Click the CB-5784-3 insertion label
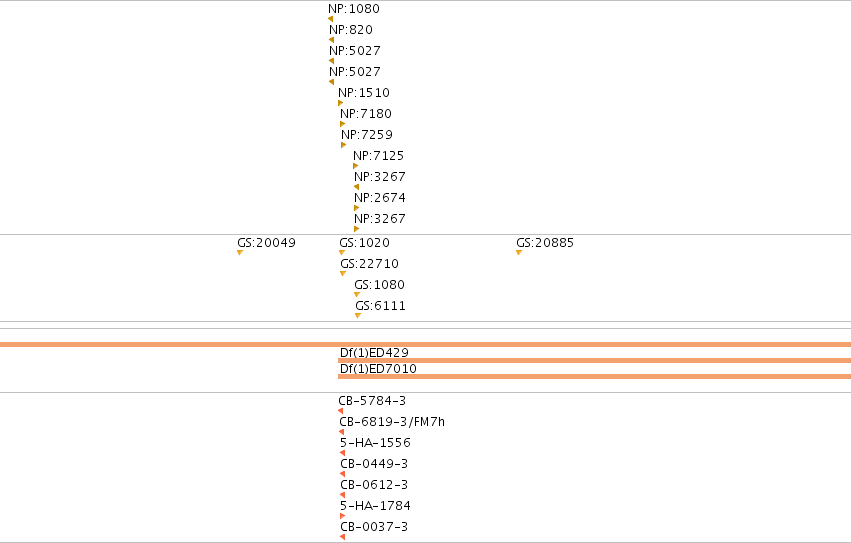Image resolution: width=851 pixels, height=543 pixels. click(x=372, y=401)
